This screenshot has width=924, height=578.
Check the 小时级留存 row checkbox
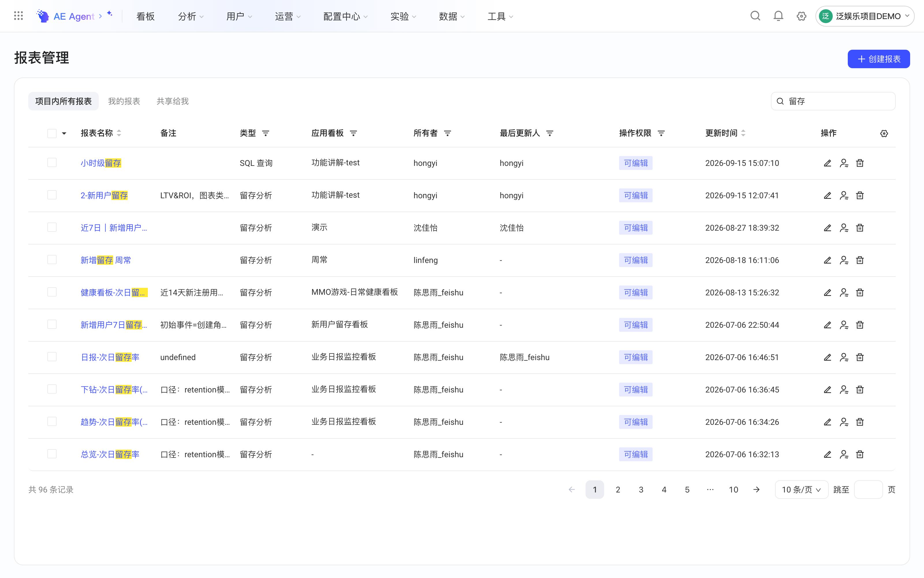[52, 162]
